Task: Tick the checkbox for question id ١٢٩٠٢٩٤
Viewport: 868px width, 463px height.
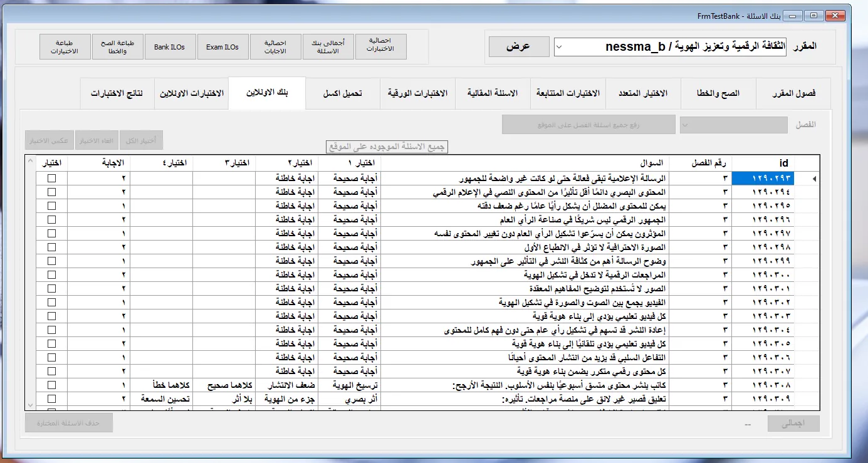Action: (51, 191)
